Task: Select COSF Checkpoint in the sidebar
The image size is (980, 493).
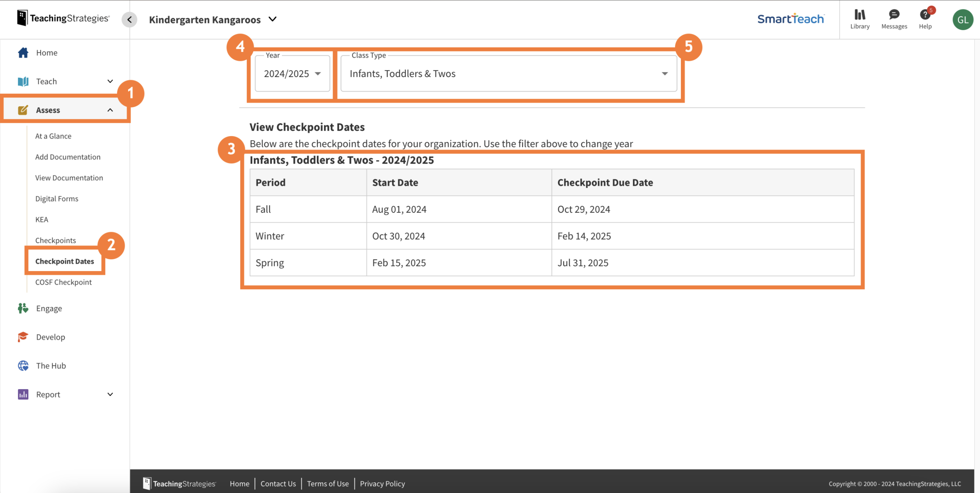Action: pyautogui.click(x=63, y=282)
